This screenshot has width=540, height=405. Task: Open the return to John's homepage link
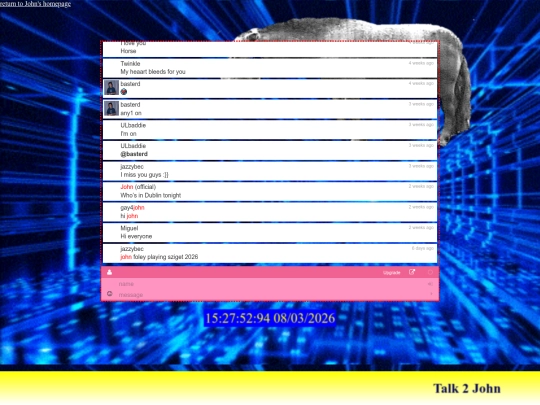click(35, 4)
